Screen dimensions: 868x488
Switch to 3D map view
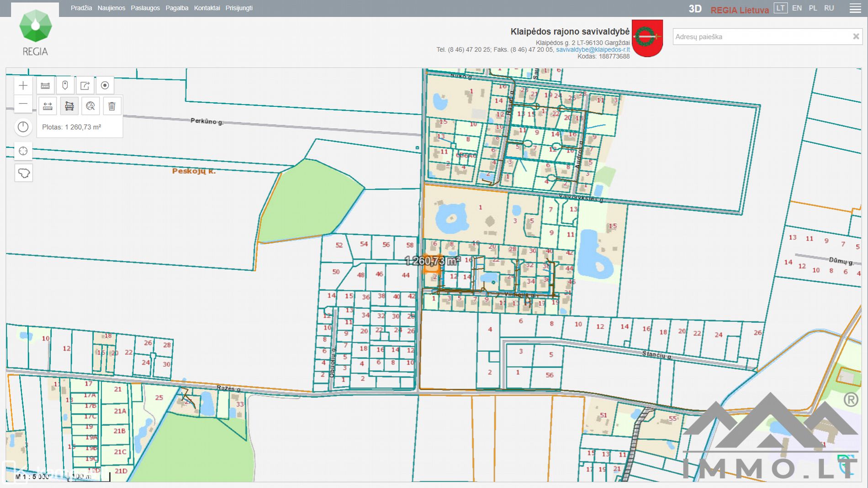pos(695,9)
